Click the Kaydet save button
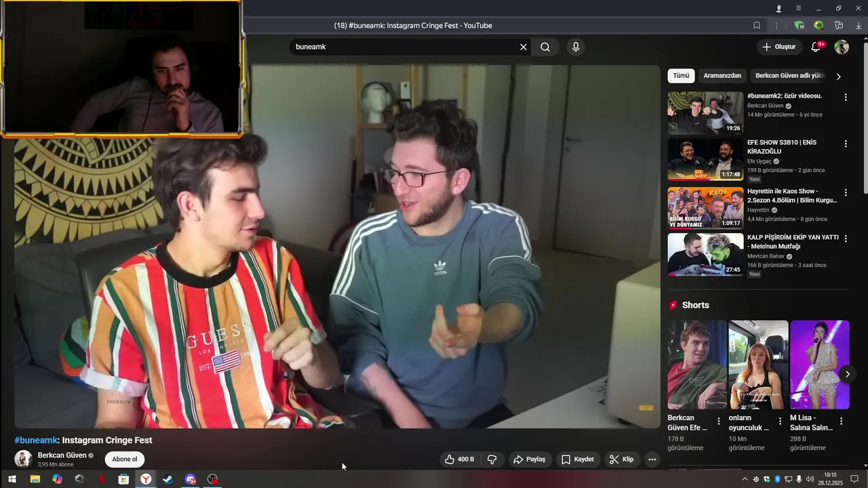 578,460
